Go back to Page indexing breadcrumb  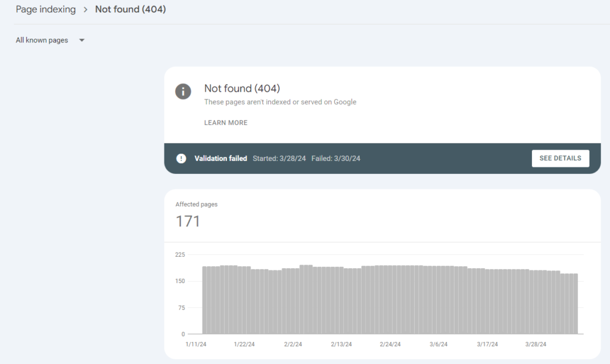click(x=45, y=10)
